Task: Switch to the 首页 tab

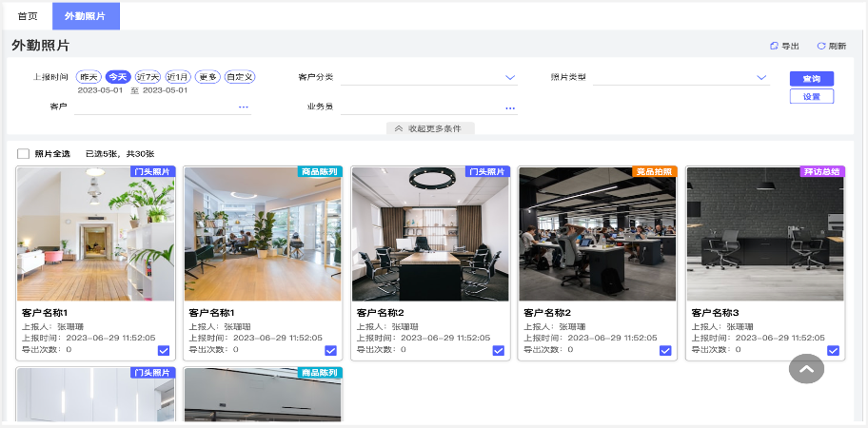Action: 28,16
